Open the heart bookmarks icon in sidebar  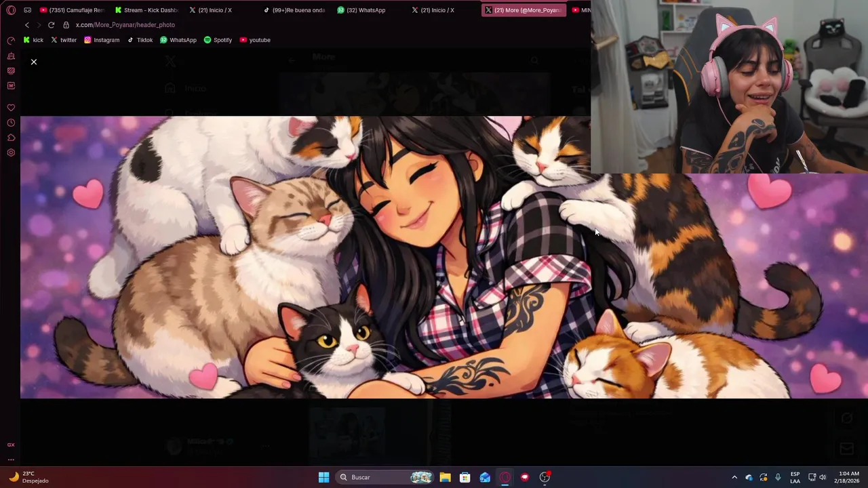pos(11,108)
